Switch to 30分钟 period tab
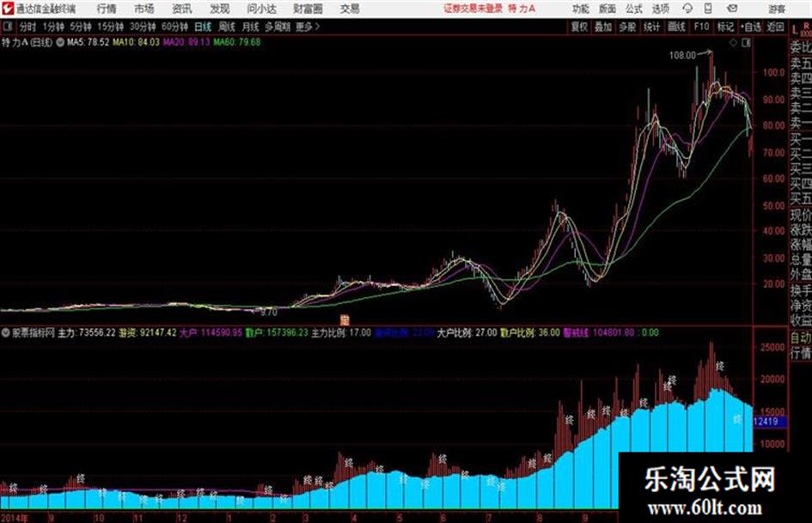The width and height of the screenshot is (812, 523). [143, 27]
